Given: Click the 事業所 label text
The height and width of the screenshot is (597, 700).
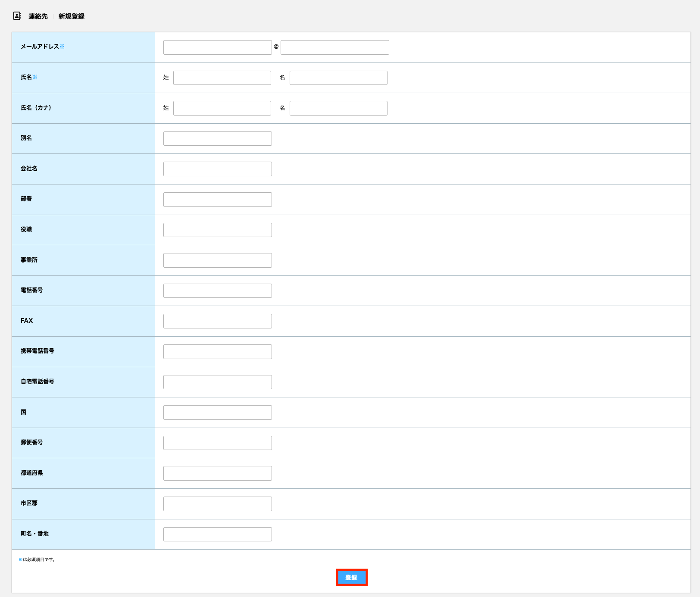Looking at the screenshot, I should coord(29,260).
